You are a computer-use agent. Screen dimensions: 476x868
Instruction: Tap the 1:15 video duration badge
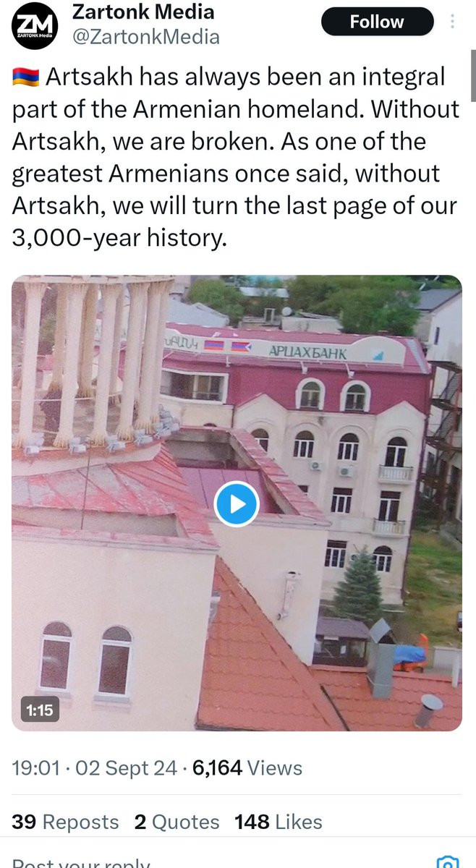pyautogui.click(x=40, y=710)
